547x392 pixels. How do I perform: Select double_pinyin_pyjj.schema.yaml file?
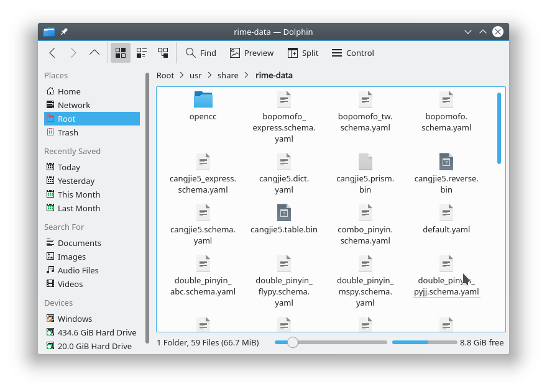click(x=446, y=275)
